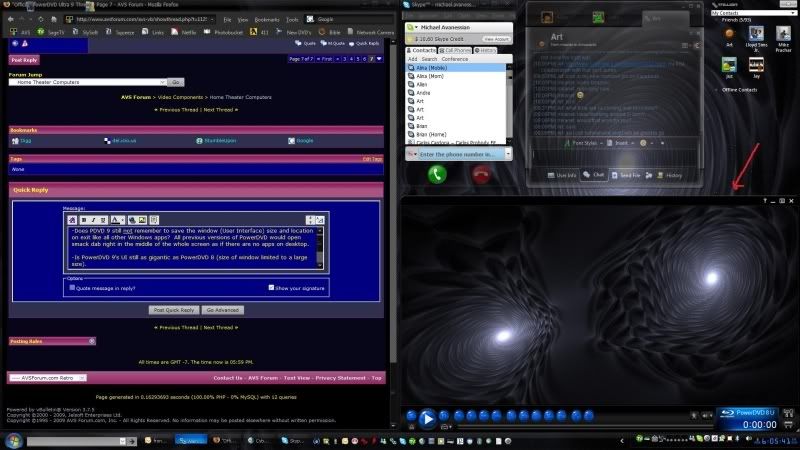
Task: Click the Post Quick Reply button
Action: pyautogui.click(x=173, y=310)
